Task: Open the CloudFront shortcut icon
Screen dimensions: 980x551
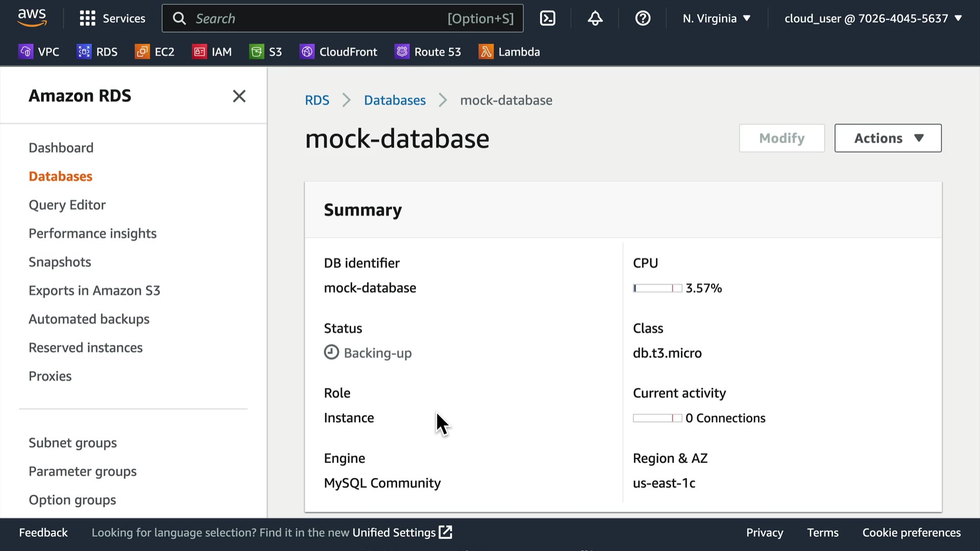Action: tap(307, 52)
